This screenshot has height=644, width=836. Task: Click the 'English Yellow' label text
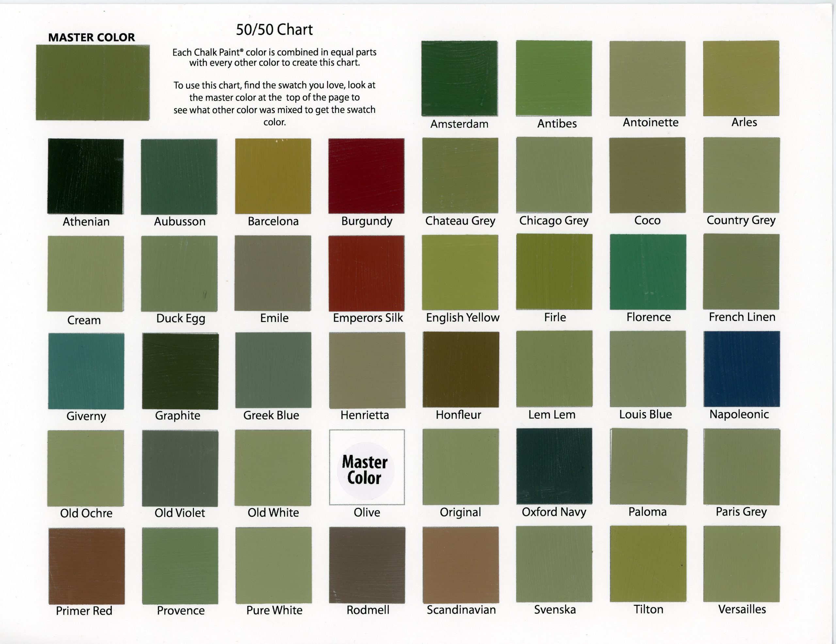pyautogui.click(x=463, y=317)
